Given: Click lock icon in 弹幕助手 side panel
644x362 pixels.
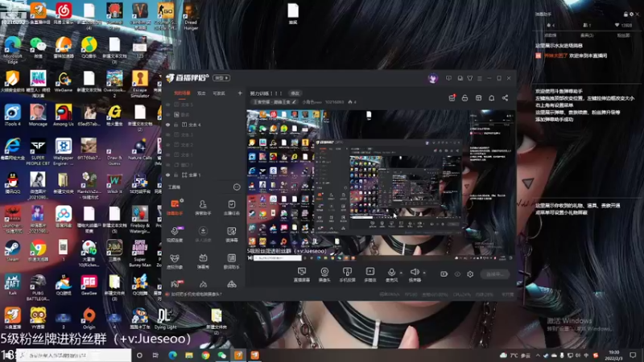Looking at the screenshot, I should tap(625, 14).
